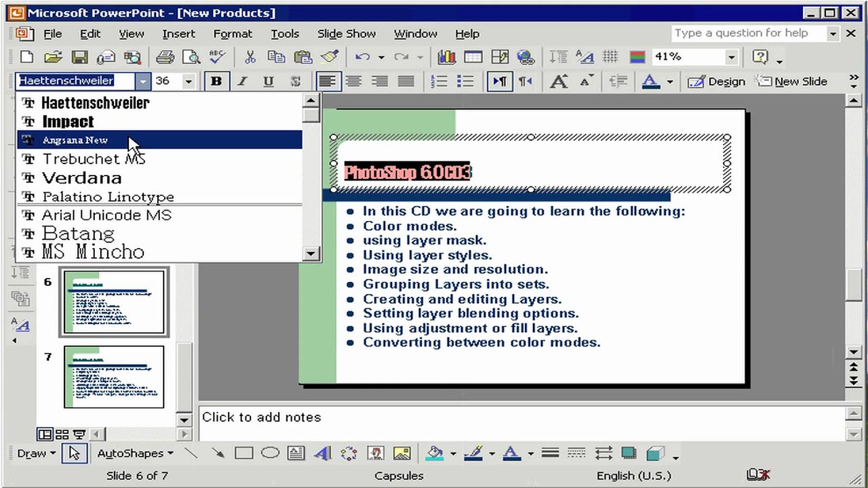This screenshot has width=868, height=488.
Task: Select the Oval drawing tool
Action: tap(270, 453)
